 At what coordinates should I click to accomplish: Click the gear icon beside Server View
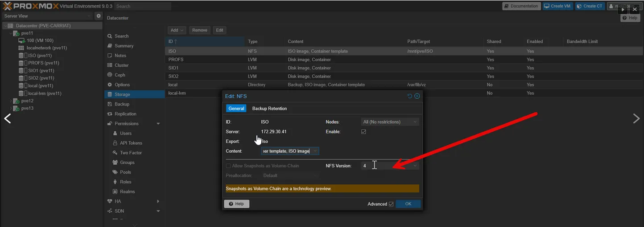[x=99, y=16]
